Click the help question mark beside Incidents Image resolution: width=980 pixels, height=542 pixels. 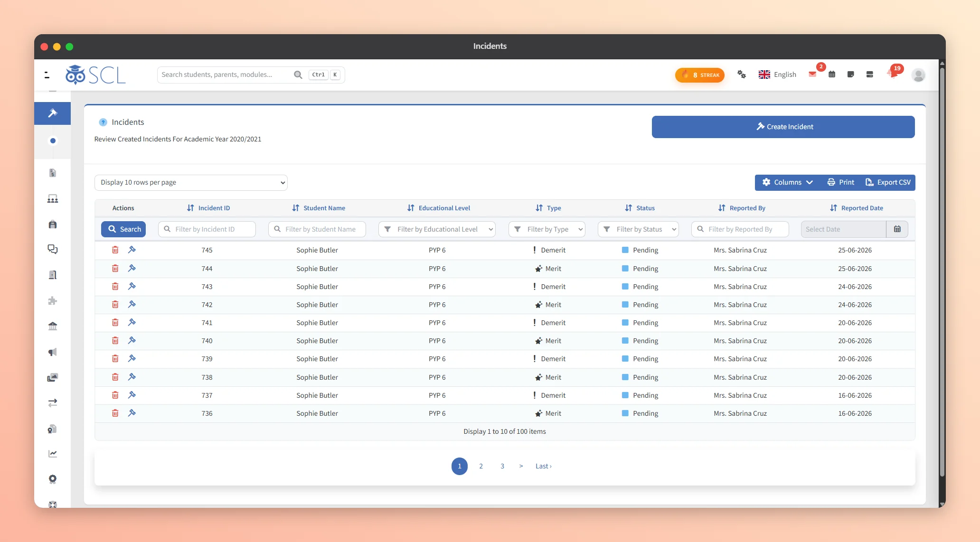point(103,122)
